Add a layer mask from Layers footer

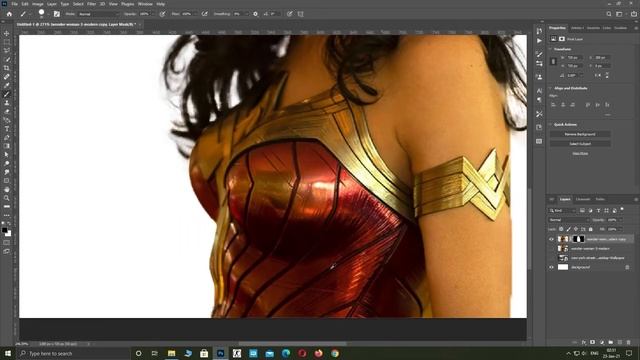coord(593,342)
